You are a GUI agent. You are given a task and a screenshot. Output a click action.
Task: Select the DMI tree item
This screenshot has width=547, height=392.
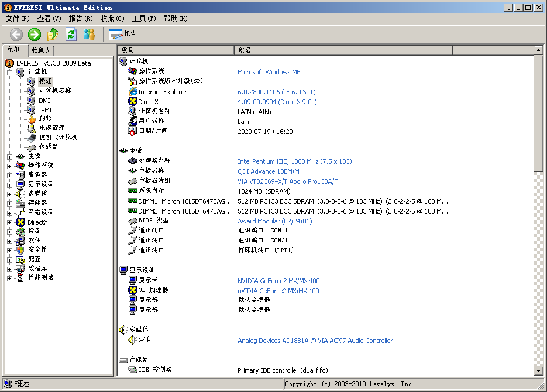[44, 101]
